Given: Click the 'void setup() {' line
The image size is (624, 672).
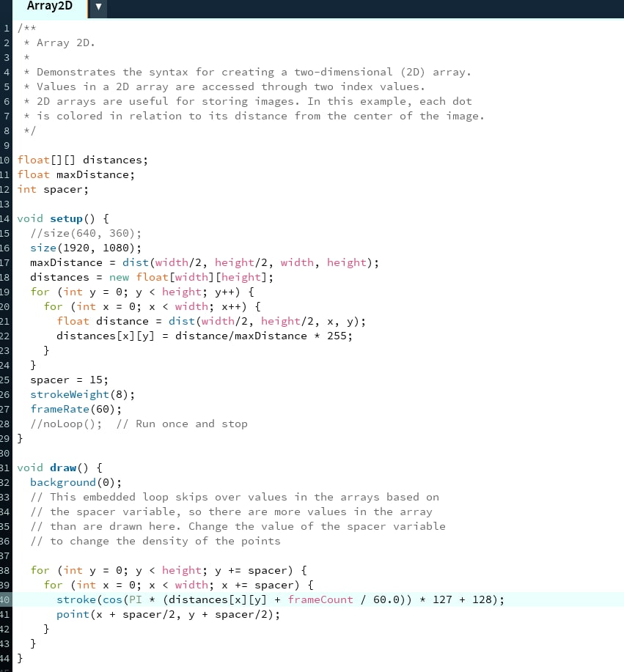Looking at the screenshot, I should tap(63, 218).
